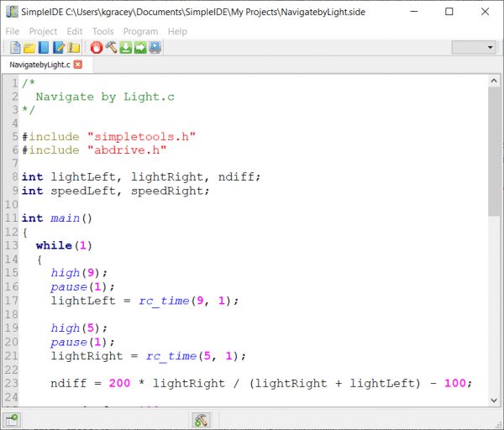The image size is (504, 430).
Task: Click the New Project toolbar icon
Action: pos(13,47)
